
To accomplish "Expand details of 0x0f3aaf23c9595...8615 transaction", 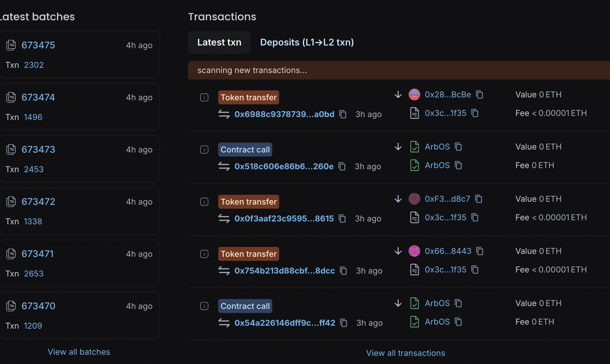I will tap(204, 202).
